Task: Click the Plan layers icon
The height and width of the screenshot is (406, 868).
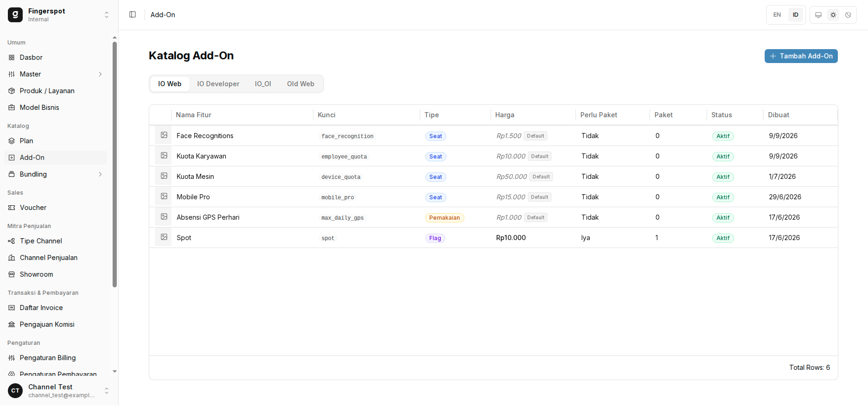Action: pos(12,141)
